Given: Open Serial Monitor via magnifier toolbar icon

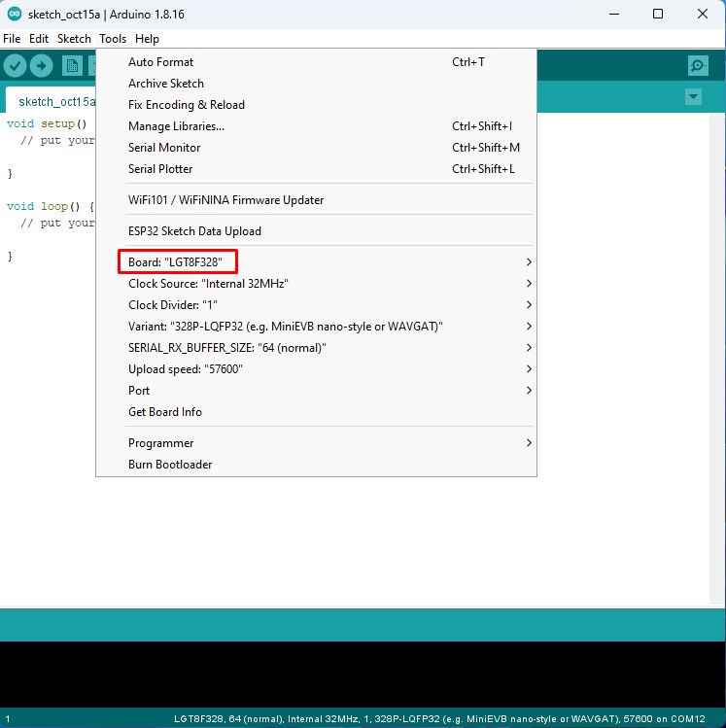Looking at the screenshot, I should 698,65.
